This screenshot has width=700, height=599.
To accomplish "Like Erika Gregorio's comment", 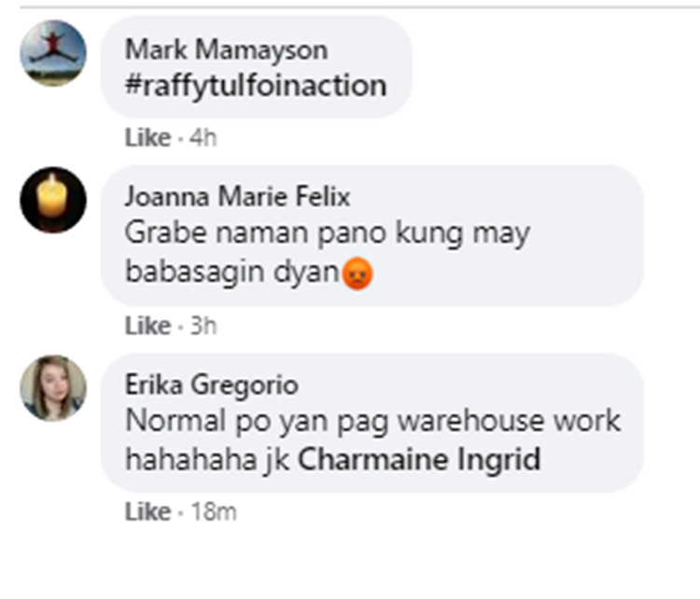I will pos(147,511).
